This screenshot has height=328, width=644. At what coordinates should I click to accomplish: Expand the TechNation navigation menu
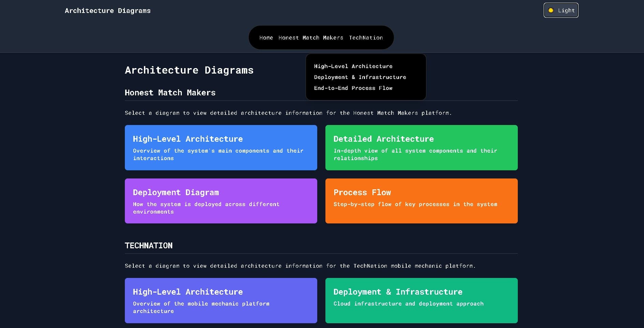pyautogui.click(x=366, y=37)
